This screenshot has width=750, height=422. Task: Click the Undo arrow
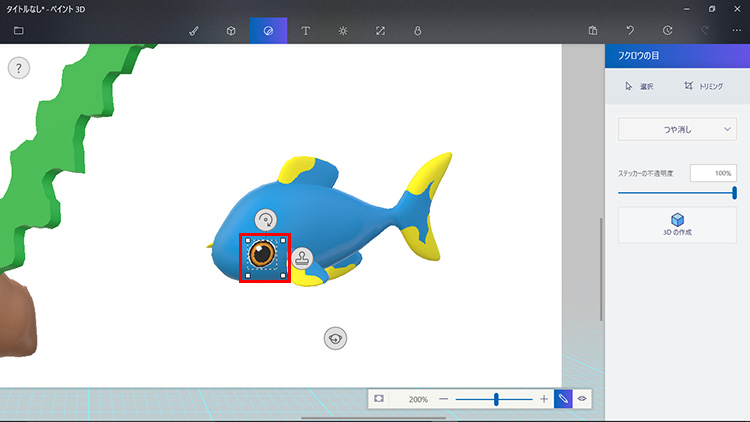[630, 31]
